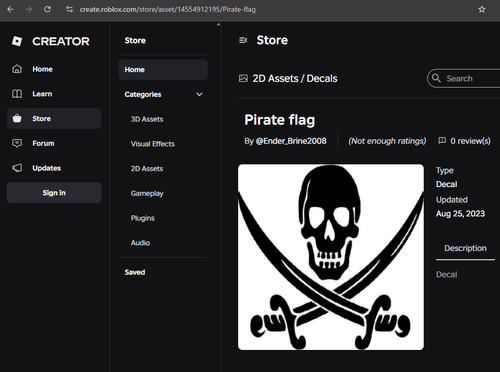Select Store in the main sidebar
Viewport: 500px width, 372px height.
point(54,118)
